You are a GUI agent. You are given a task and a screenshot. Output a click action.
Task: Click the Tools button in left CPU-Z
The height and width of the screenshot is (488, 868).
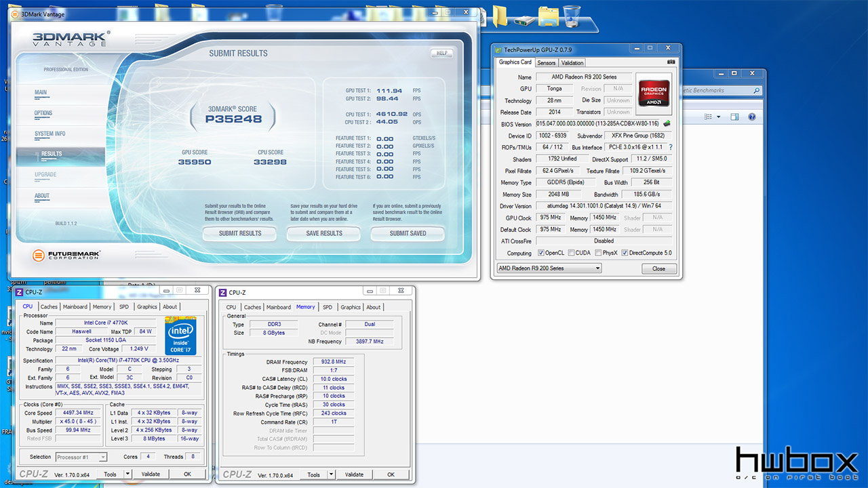coord(111,474)
